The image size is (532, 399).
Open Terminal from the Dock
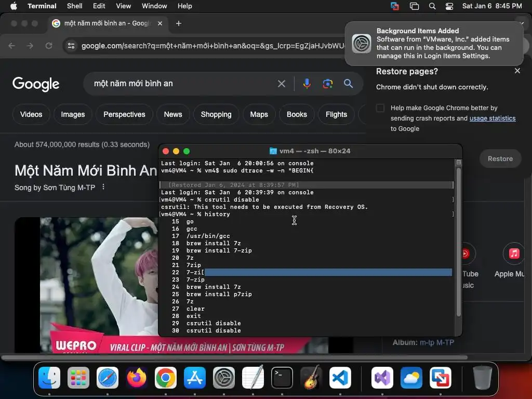pyautogui.click(x=282, y=378)
